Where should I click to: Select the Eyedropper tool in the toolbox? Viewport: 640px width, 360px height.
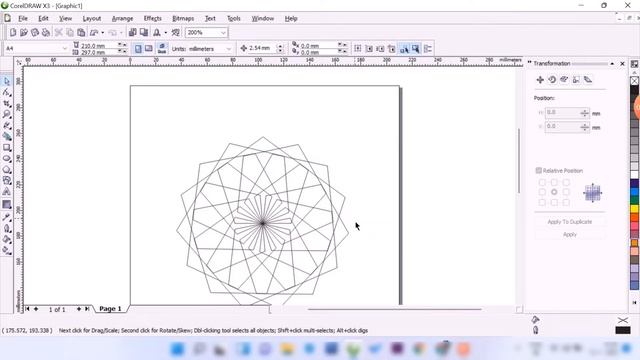[x=7, y=217]
